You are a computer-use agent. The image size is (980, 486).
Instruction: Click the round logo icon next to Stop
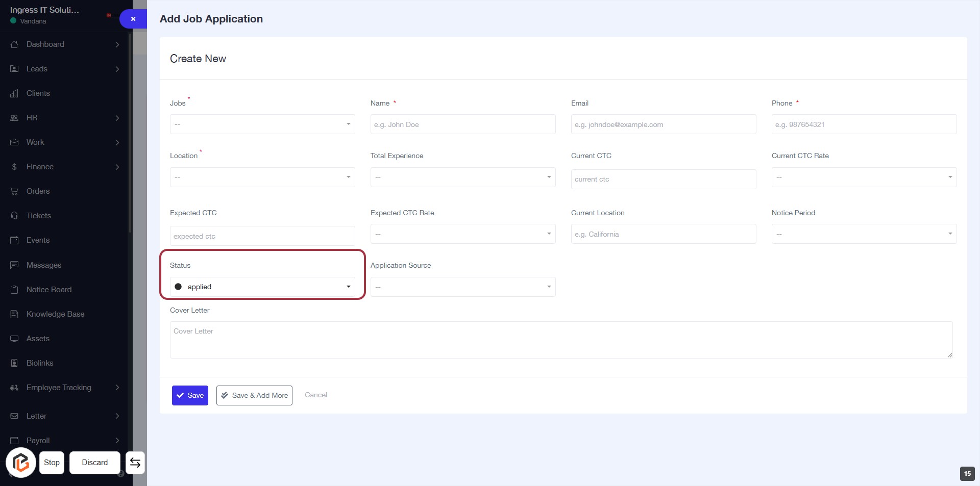pos(21,463)
